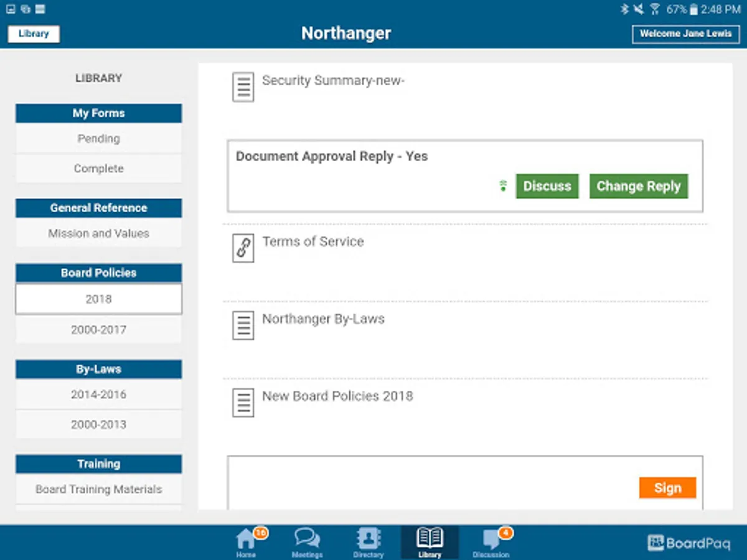Click the Board Policies section header
The height and width of the screenshot is (560, 747).
tap(99, 273)
